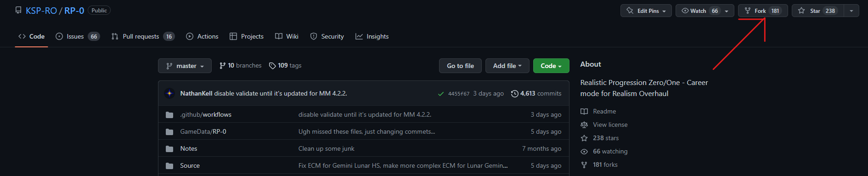Open the green Code dropdown

[x=551, y=66]
